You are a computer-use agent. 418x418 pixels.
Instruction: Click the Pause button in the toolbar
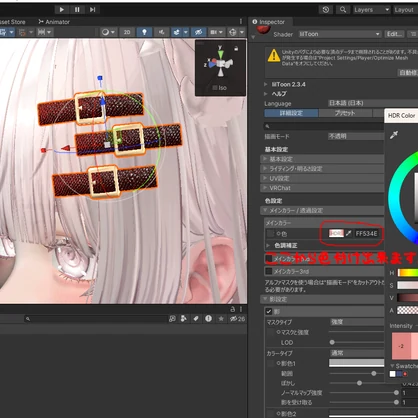click(x=77, y=10)
